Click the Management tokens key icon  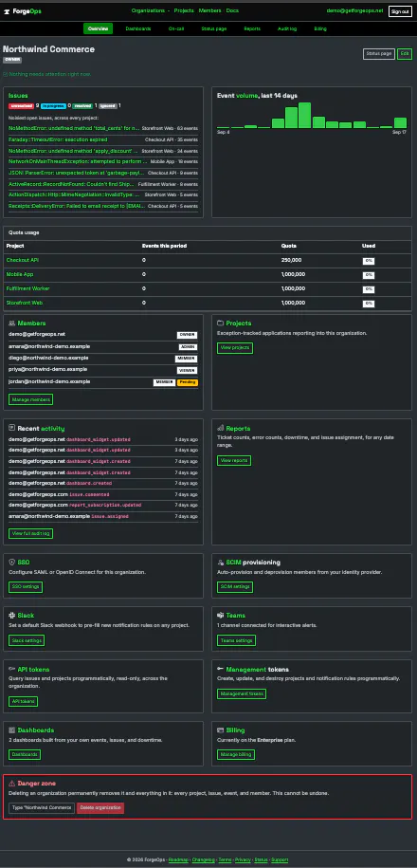pos(220,670)
